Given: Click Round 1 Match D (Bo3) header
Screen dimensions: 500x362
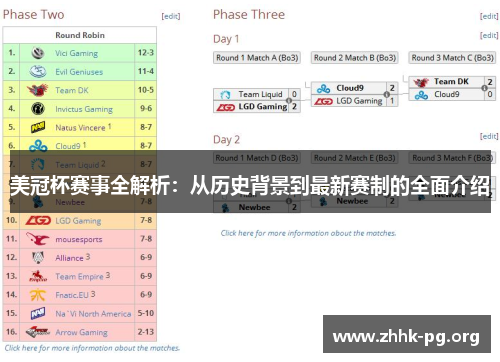Looking at the screenshot, I should (x=257, y=158).
